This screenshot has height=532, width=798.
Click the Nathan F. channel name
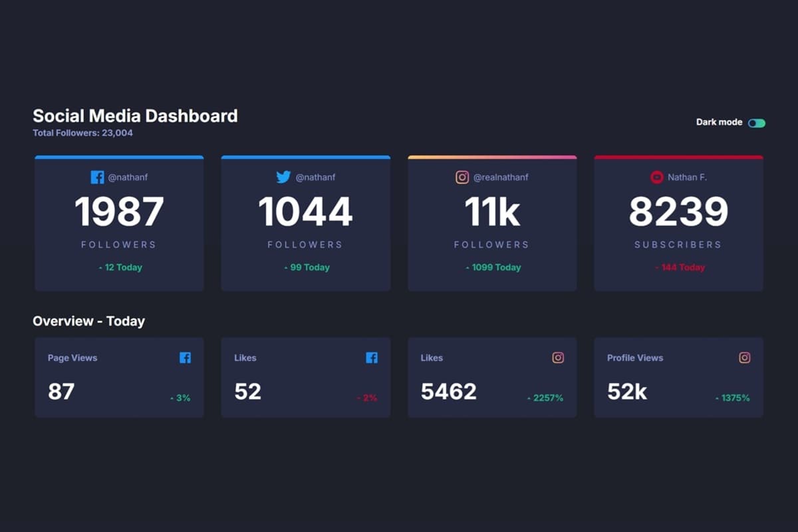pyautogui.click(x=687, y=178)
